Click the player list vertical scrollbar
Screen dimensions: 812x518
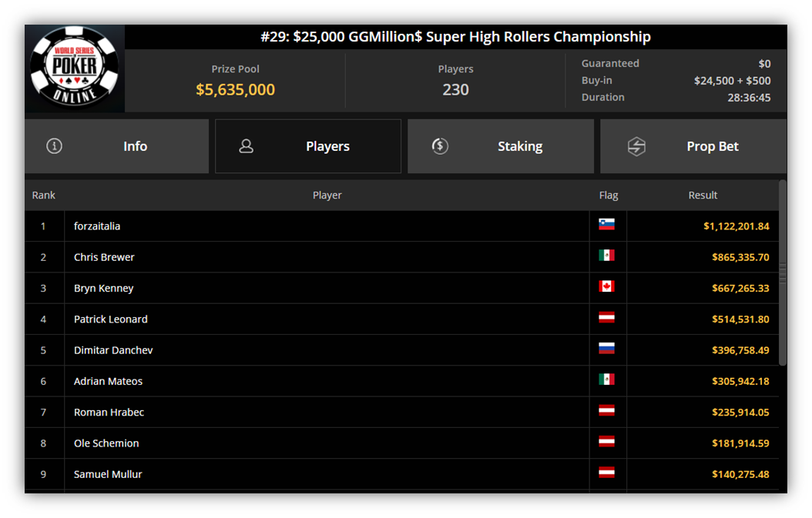click(x=783, y=273)
